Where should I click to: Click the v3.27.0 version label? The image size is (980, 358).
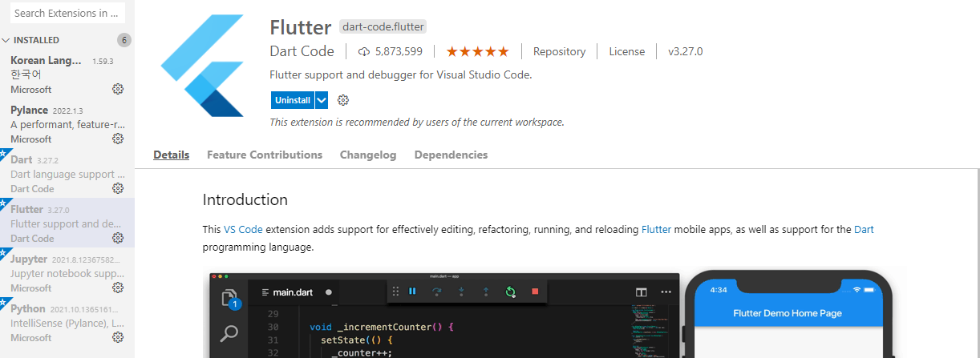[x=686, y=51]
